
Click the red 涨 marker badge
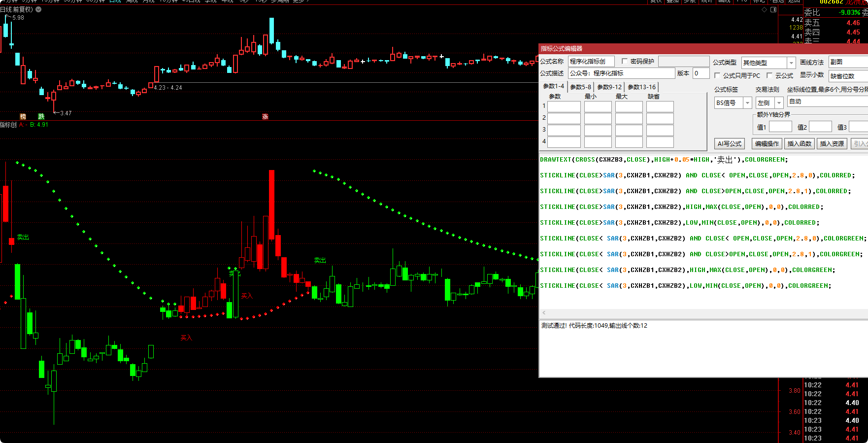click(x=265, y=117)
